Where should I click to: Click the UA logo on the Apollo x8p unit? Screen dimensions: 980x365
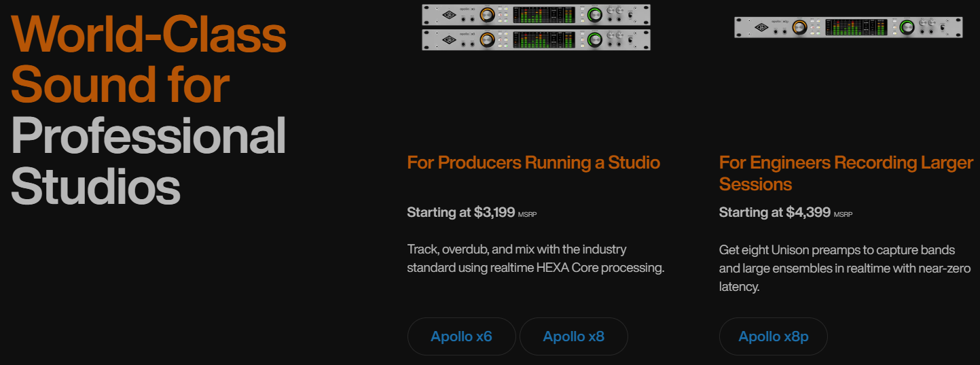coord(763,27)
